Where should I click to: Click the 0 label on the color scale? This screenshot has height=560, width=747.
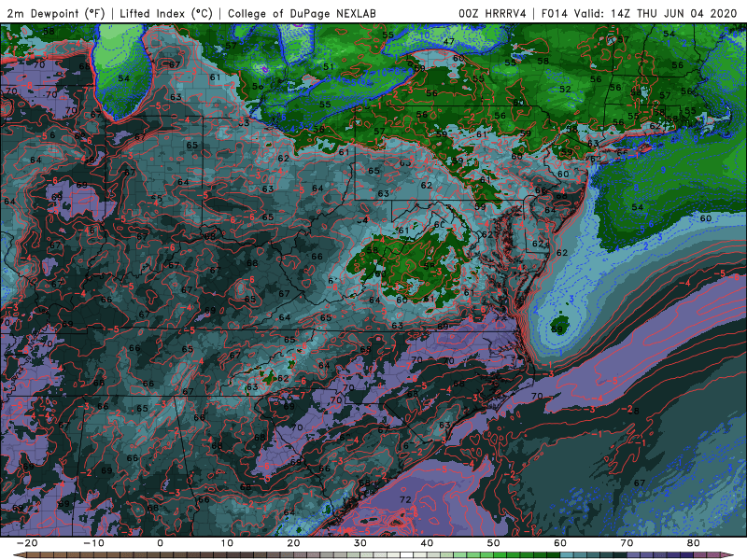coord(160,543)
